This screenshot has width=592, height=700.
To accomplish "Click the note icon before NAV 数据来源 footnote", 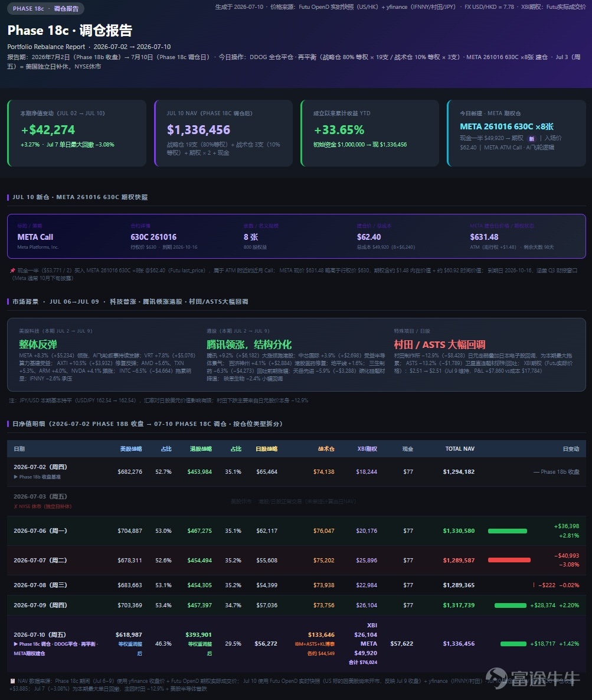I will (12, 681).
